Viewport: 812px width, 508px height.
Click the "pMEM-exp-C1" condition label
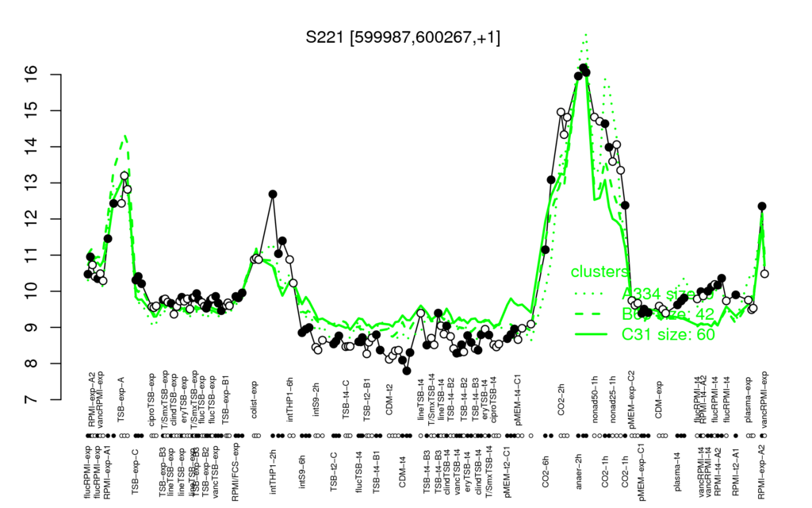click(x=642, y=471)
